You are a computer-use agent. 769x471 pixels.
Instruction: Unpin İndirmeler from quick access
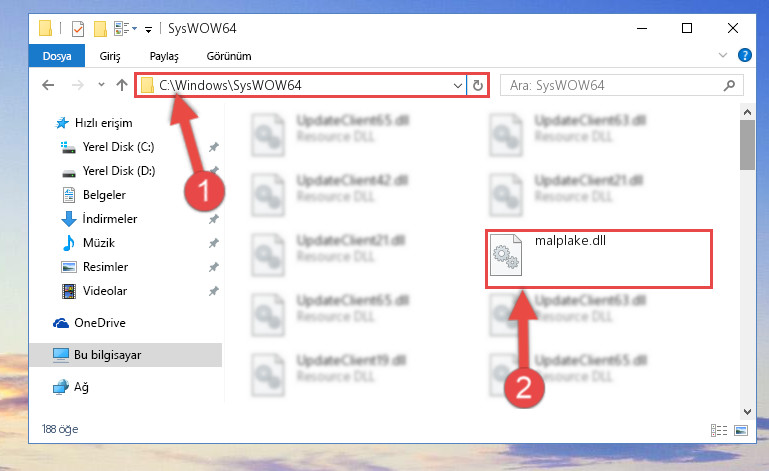(x=213, y=219)
